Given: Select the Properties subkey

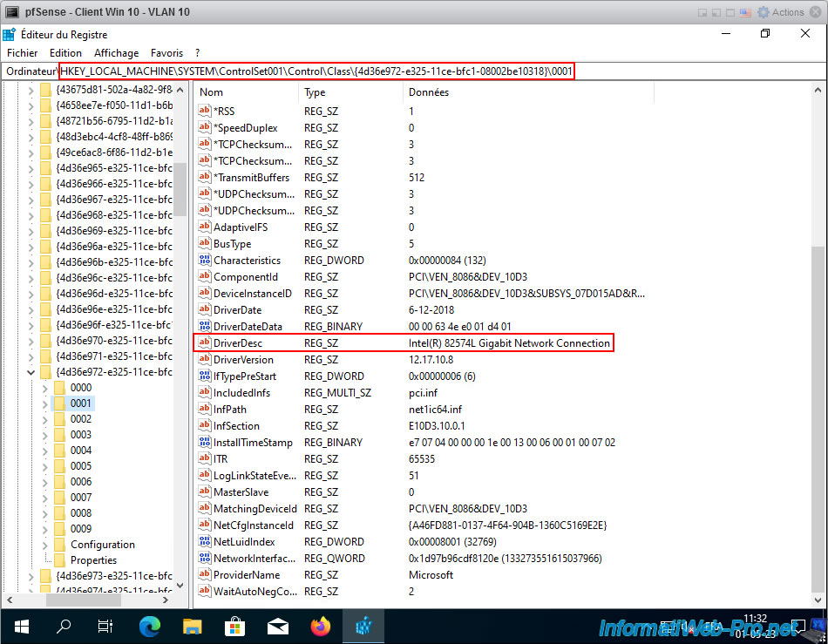Looking at the screenshot, I should click(93, 560).
